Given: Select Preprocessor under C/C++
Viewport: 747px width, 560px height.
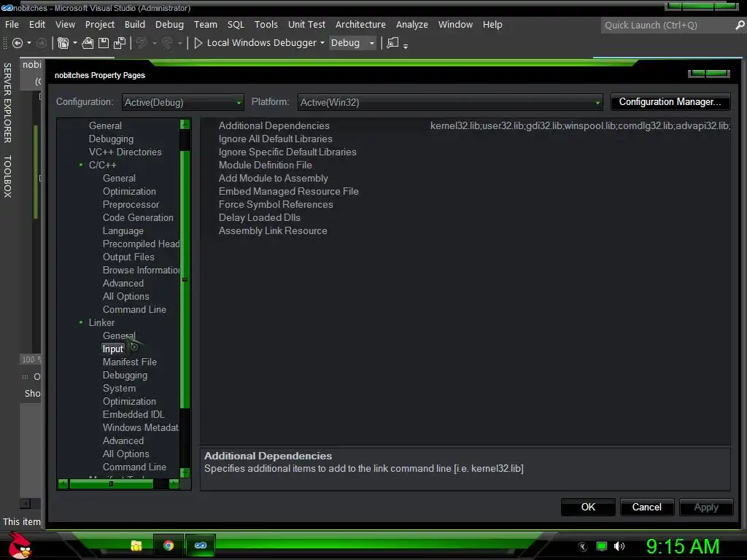Looking at the screenshot, I should pos(131,205).
